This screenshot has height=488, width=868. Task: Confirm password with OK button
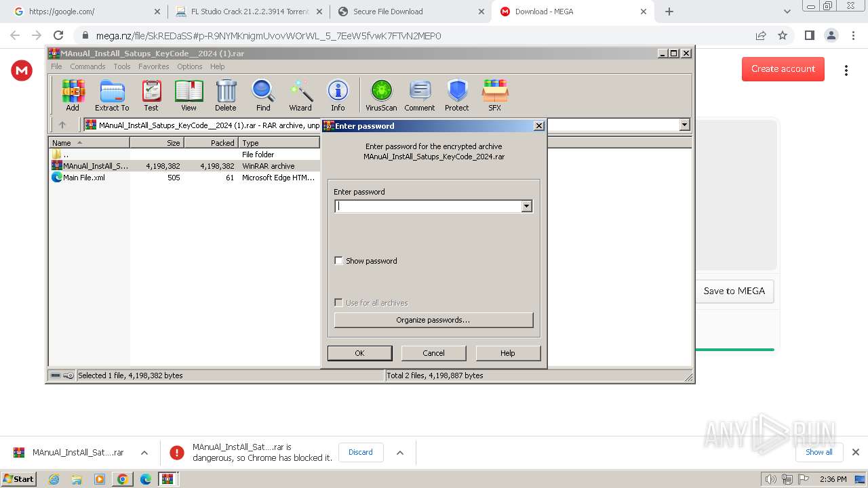(x=359, y=353)
